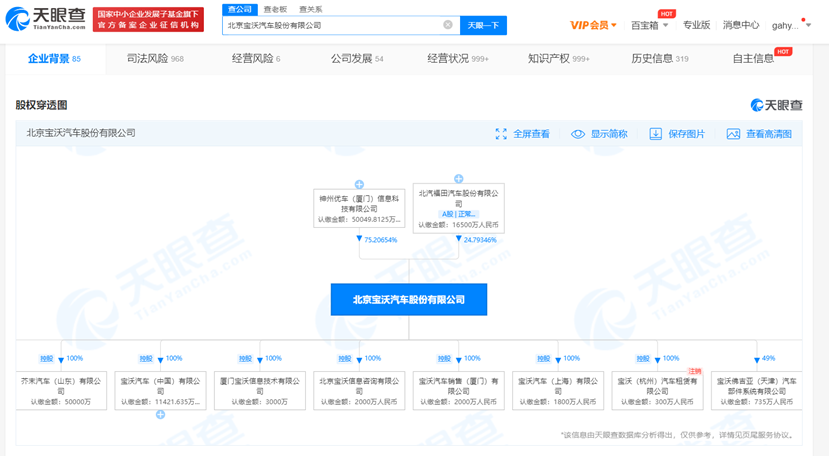
Task: Open the VIP会员 dropdown
Action: (x=593, y=25)
